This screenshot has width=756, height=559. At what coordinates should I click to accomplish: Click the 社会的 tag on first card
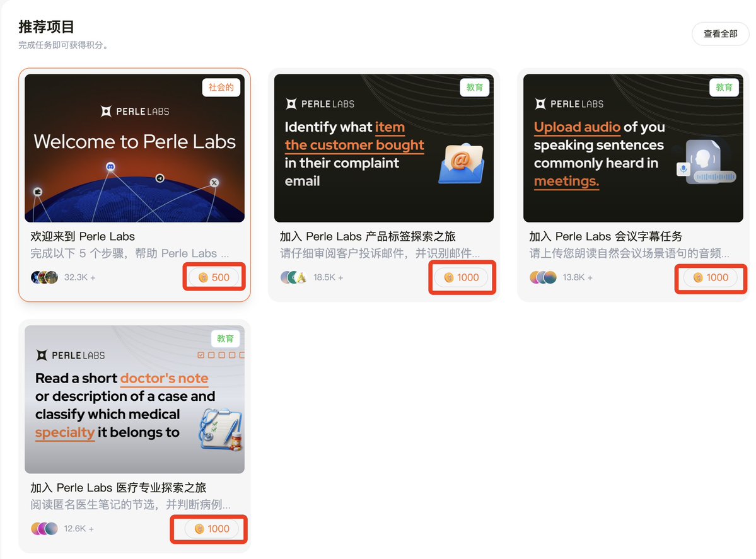tap(221, 87)
